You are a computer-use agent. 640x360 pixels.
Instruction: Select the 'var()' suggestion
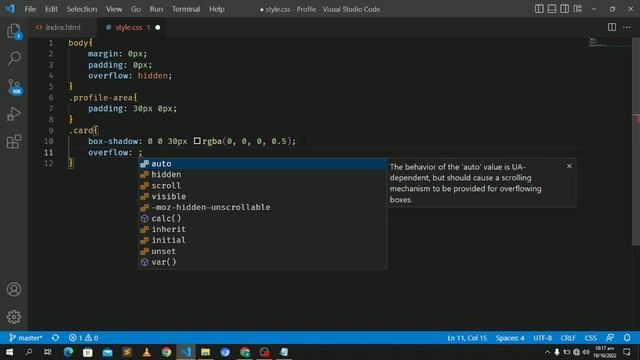(x=262, y=262)
